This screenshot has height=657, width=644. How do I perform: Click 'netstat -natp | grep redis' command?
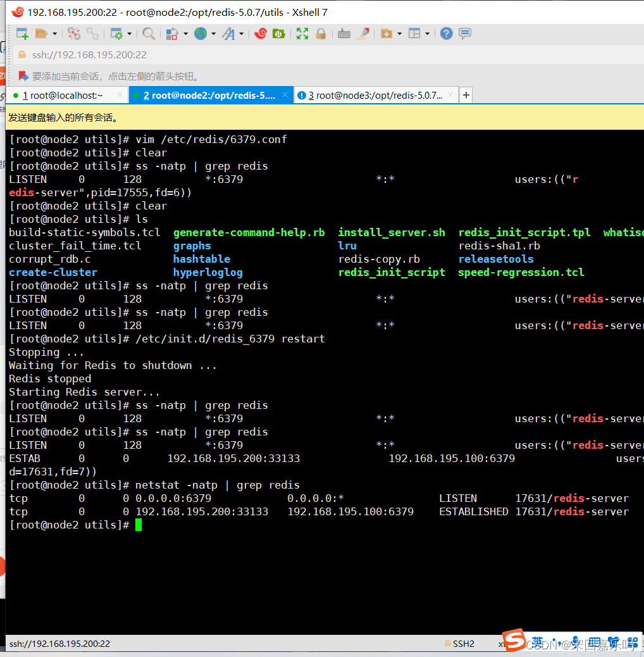(x=218, y=485)
